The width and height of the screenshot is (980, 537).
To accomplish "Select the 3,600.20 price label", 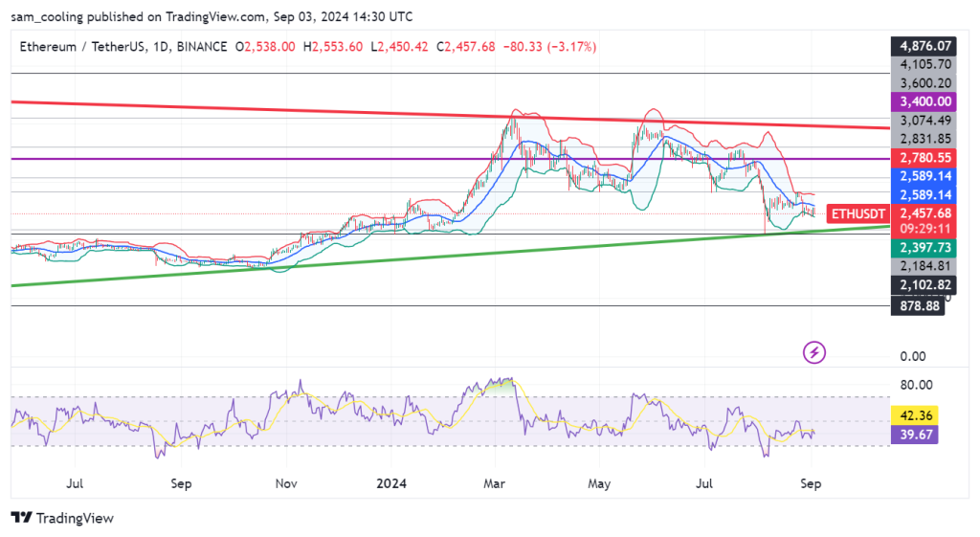I will click(x=925, y=83).
